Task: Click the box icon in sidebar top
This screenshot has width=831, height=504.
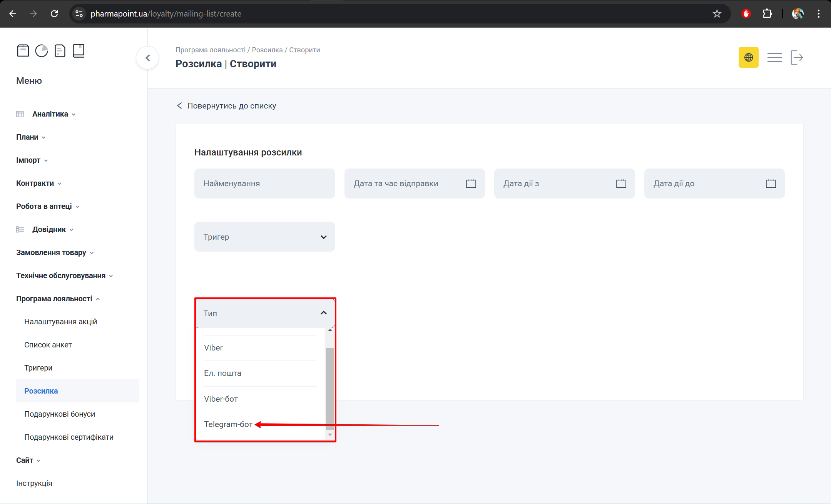Action: (23, 51)
